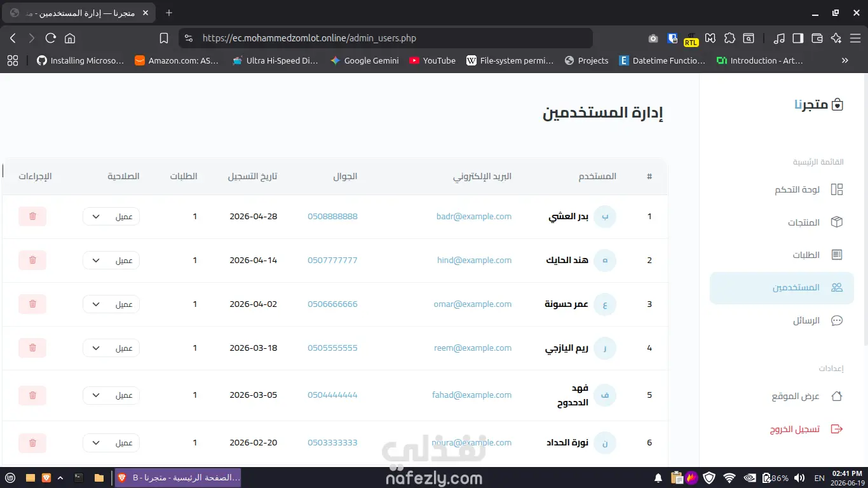This screenshot has width=868, height=488.
Task: Click the browser back arrow
Action: point(13,38)
